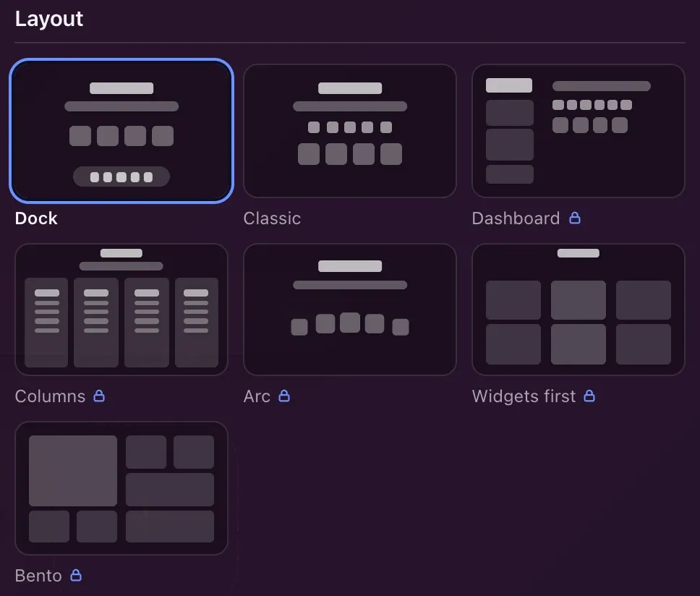Select the Bento layout preview card
The image size is (700, 596).
point(121,488)
